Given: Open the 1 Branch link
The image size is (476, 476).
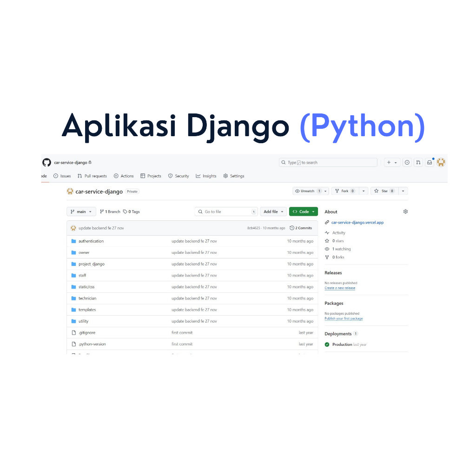Looking at the screenshot, I should tap(110, 212).
